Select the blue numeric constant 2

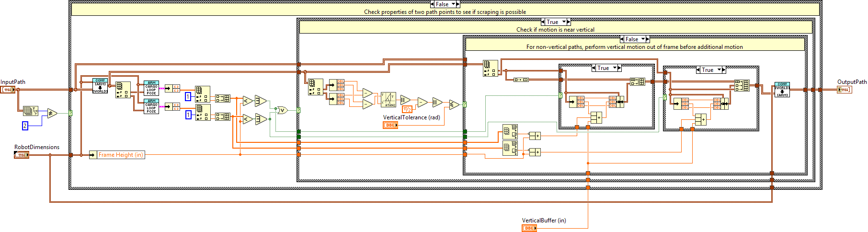[25, 126]
